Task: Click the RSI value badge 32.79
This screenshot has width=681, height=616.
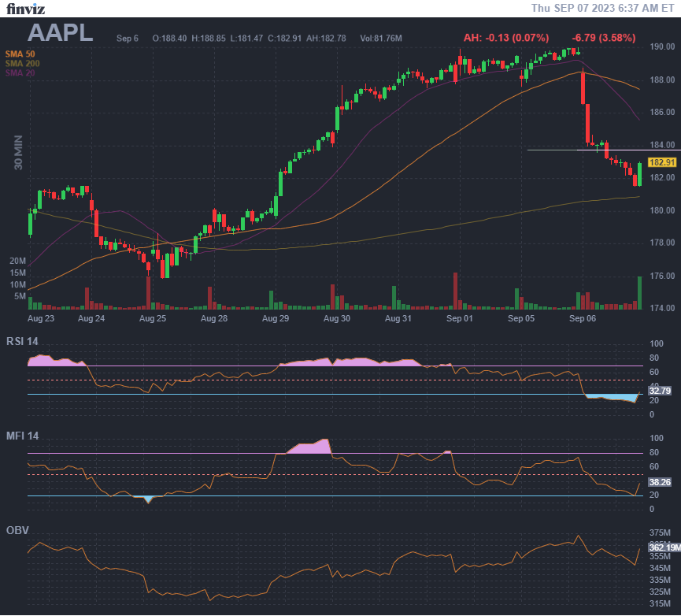Action: click(659, 390)
